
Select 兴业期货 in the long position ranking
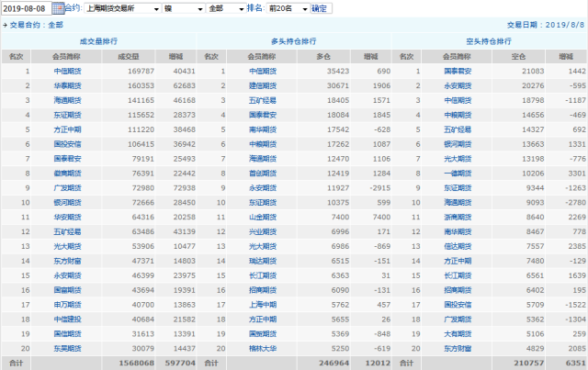click(263, 232)
